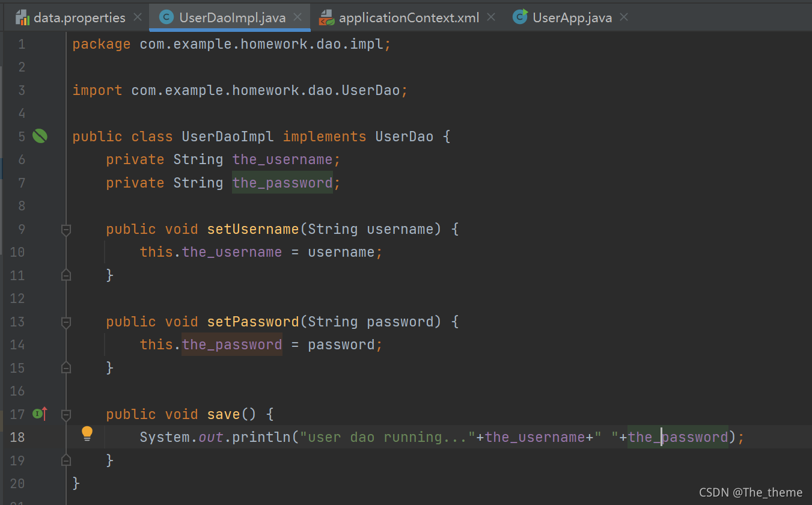Screen dimensions: 812x505
Task: Click the Spring bean gutter icon on line 5
Action: [x=40, y=136]
